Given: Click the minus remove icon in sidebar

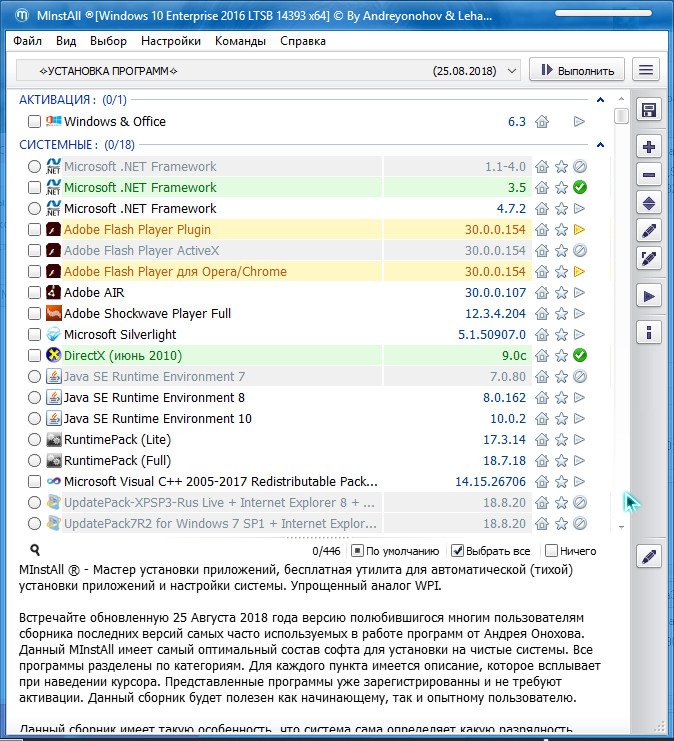Looking at the screenshot, I should pos(648,175).
